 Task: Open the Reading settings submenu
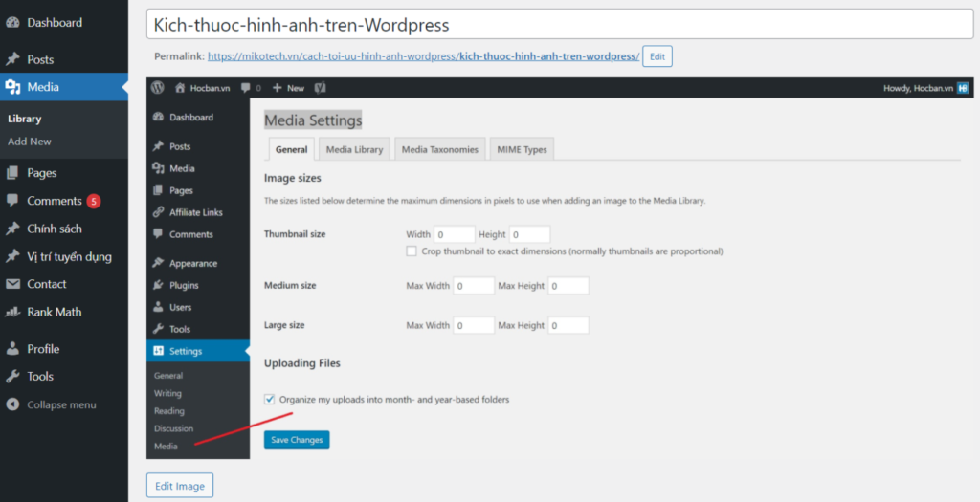(x=169, y=411)
